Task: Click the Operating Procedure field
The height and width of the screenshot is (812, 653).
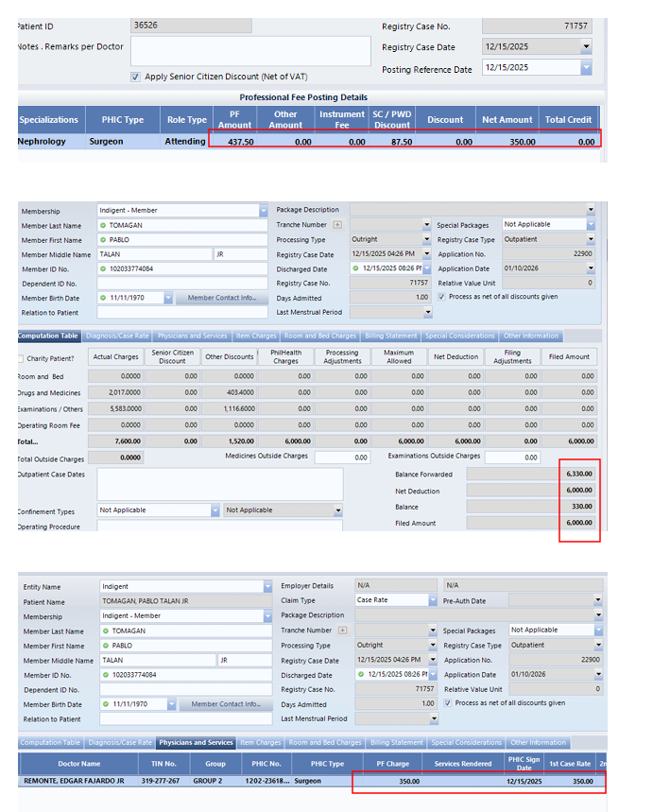Action: click(x=219, y=526)
